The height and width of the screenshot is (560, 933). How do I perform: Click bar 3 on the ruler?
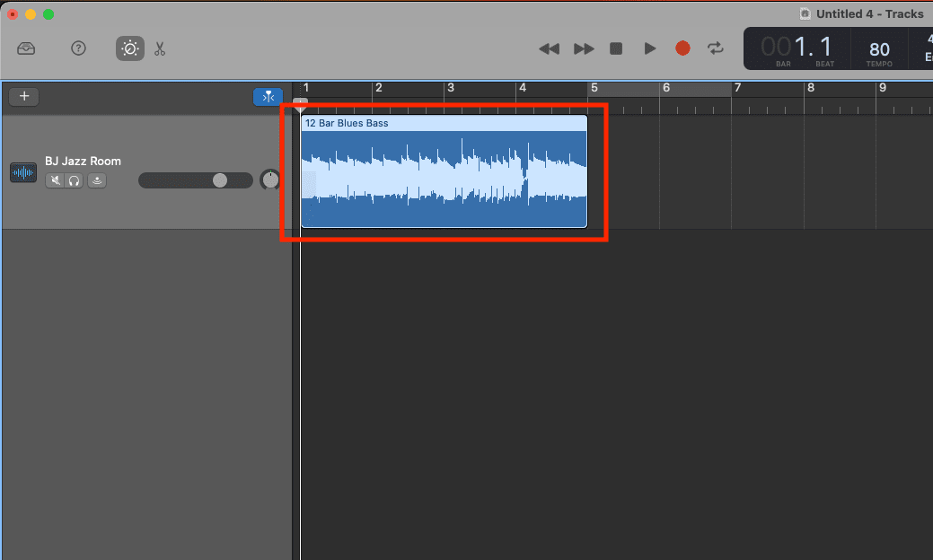(451, 88)
